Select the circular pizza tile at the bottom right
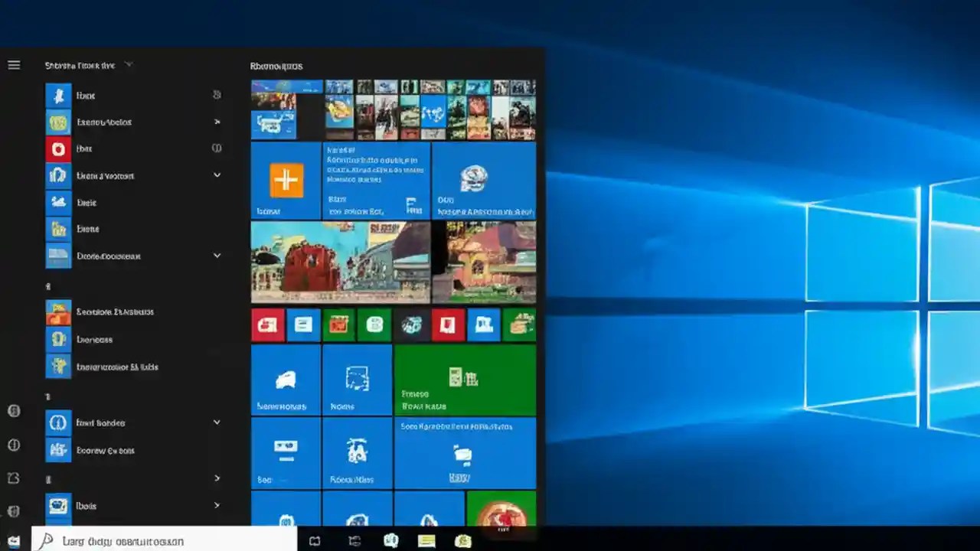The height and width of the screenshot is (551, 980). pos(502,514)
